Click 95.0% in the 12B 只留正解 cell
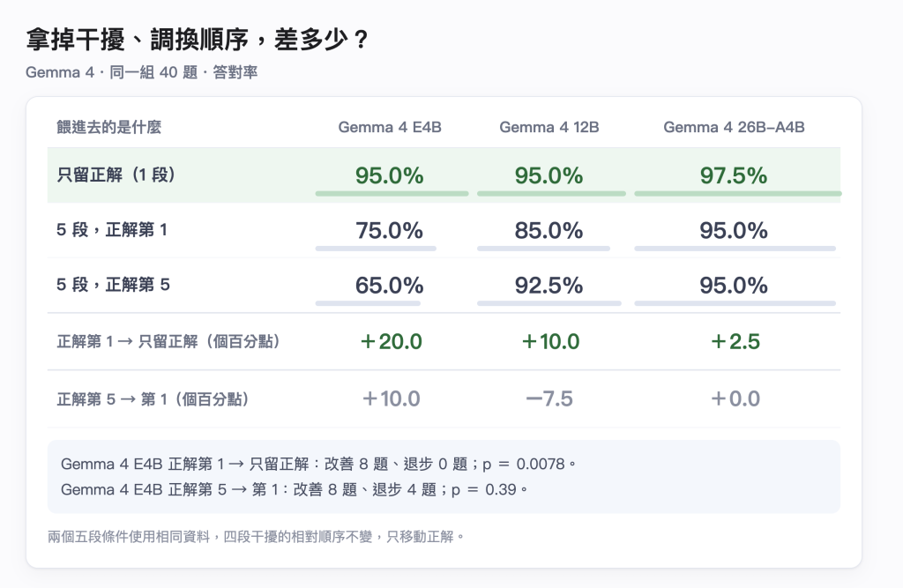This screenshot has width=903, height=588. click(x=549, y=175)
